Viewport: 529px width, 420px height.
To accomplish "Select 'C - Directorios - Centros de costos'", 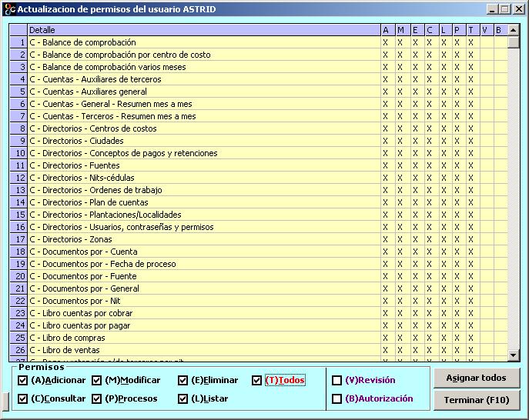I will pos(204,128).
